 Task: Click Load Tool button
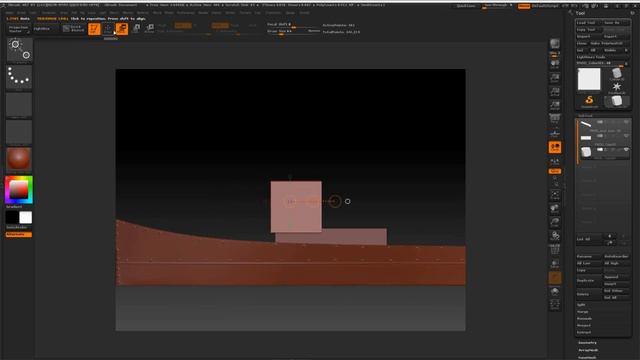click(x=588, y=23)
